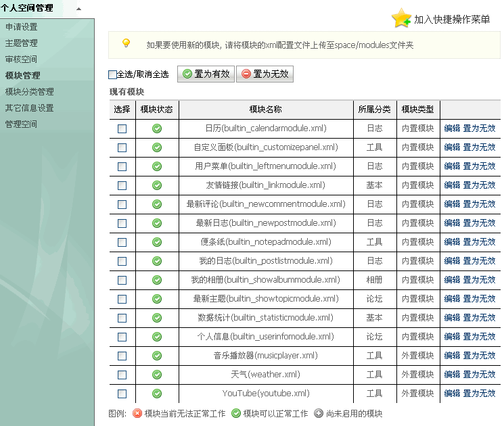Viewport: 504px width, 426px height.
Task: Open 其它信息设置 sidebar item
Action: point(30,108)
